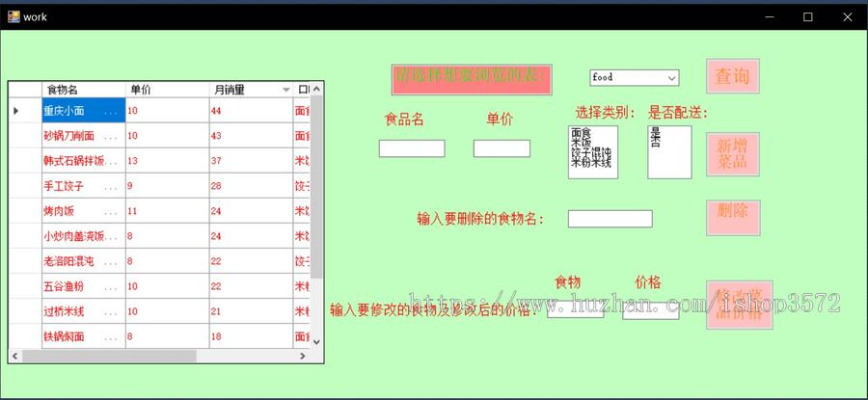
Task: Click the grid horizontal scrollbar left arrow
Action: click(14, 356)
